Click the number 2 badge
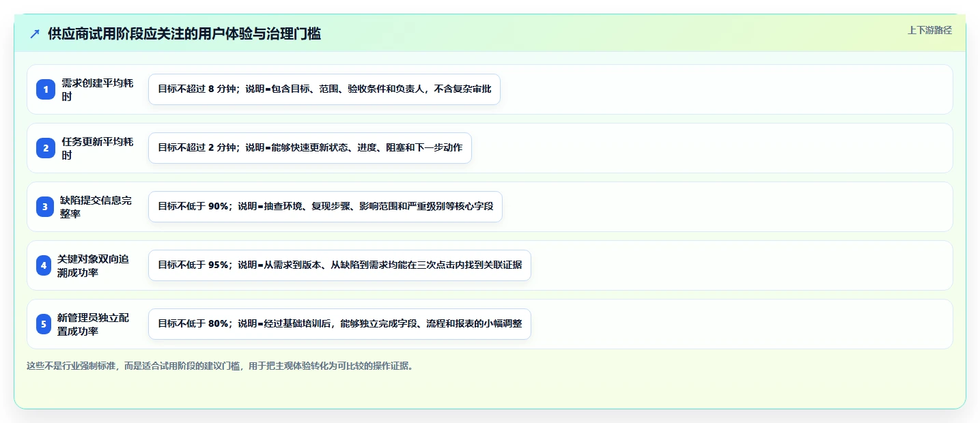Screen dimensions: 980x423 (x=45, y=148)
